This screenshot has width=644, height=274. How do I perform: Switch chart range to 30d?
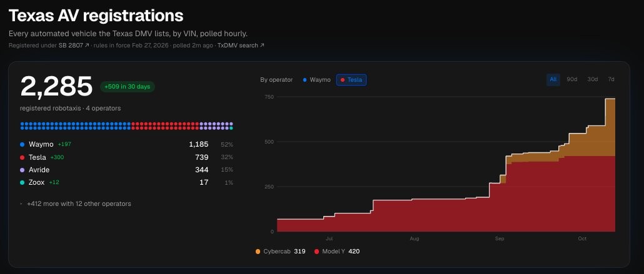592,79
